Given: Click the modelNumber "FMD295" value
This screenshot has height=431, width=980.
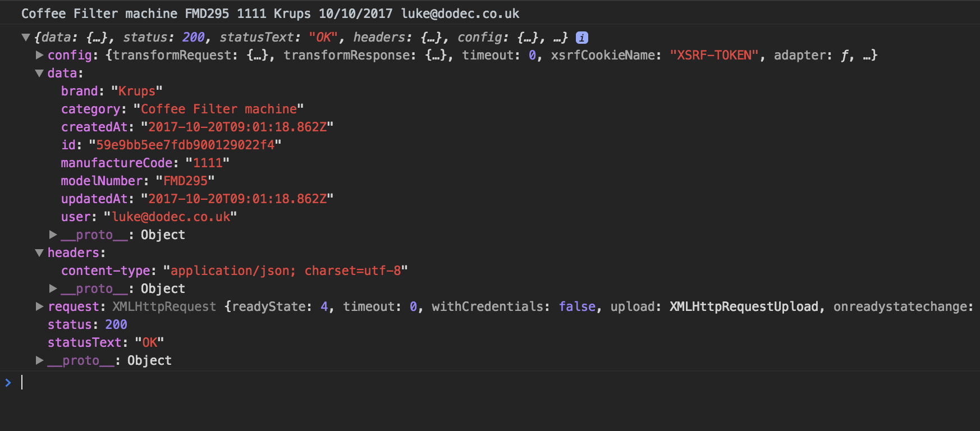Looking at the screenshot, I should [x=185, y=181].
